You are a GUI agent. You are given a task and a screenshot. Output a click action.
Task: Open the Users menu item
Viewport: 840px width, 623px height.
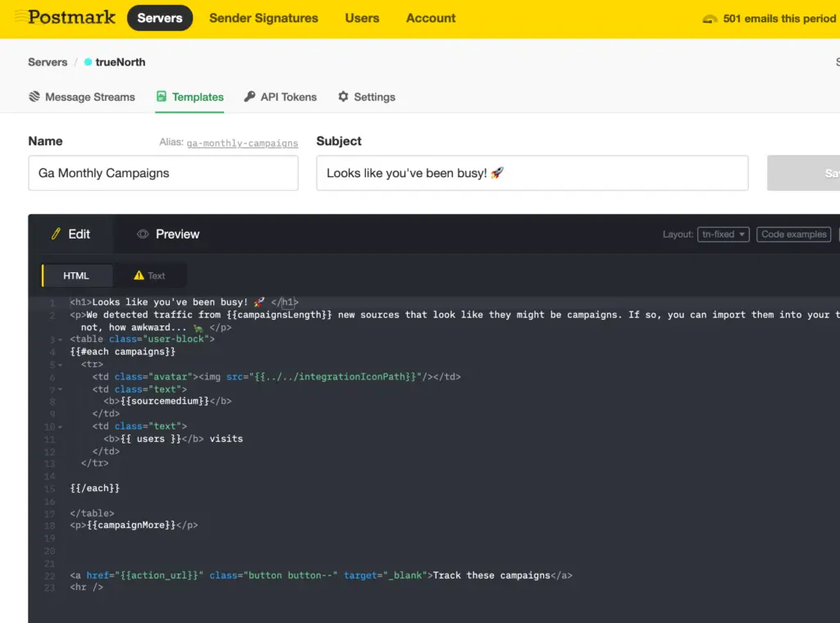point(362,18)
